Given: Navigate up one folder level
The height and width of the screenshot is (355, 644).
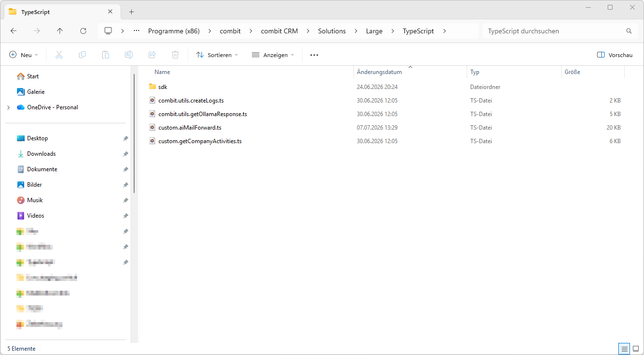Looking at the screenshot, I should [60, 31].
